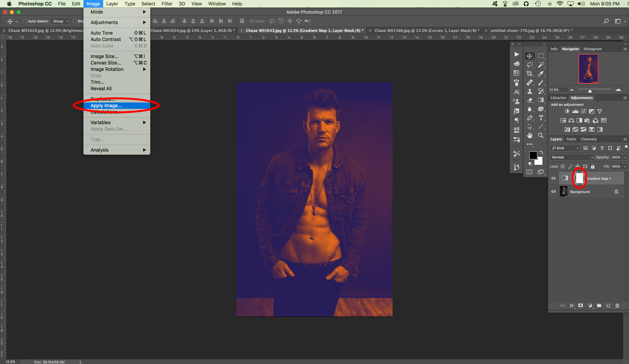The width and height of the screenshot is (629, 364).
Task: Click the foreground color swatch
Action: click(533, 154)
